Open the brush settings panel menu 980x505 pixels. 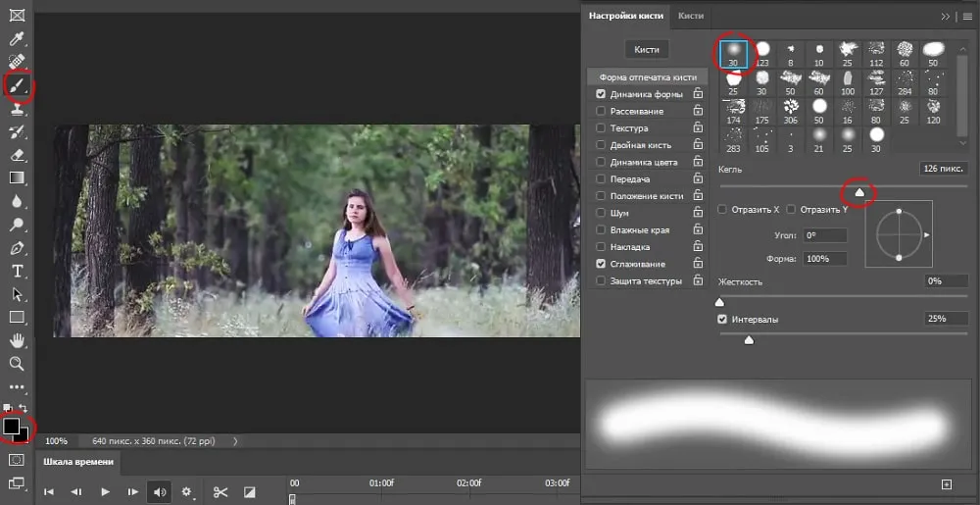(966, 16)
